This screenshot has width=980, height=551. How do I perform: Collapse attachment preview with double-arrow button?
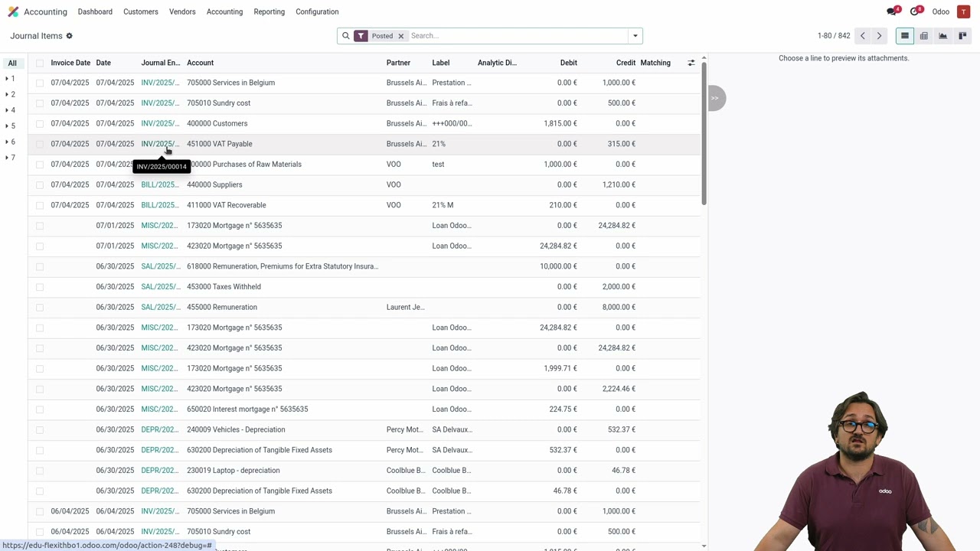pyautogui.click(x=715, y=98)
